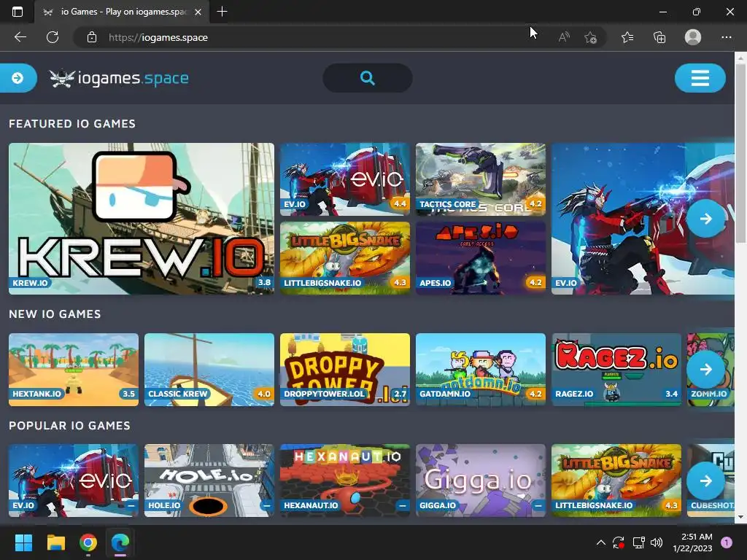Advance the Featured games carousel arrow
This screenshot has width=747, height=560.
coord(706,219)
